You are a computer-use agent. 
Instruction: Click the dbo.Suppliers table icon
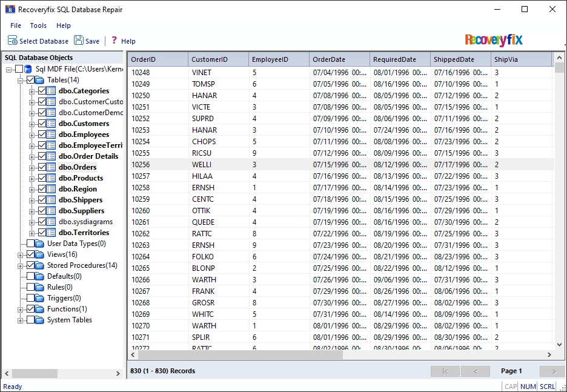pyautogui.click(x=51, y=210)
